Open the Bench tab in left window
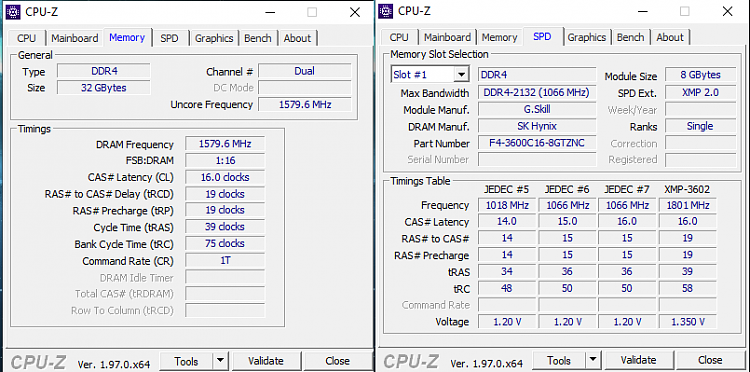Image resolution: width=750 pixels, height=372 pixels. [x=258, y=38]
